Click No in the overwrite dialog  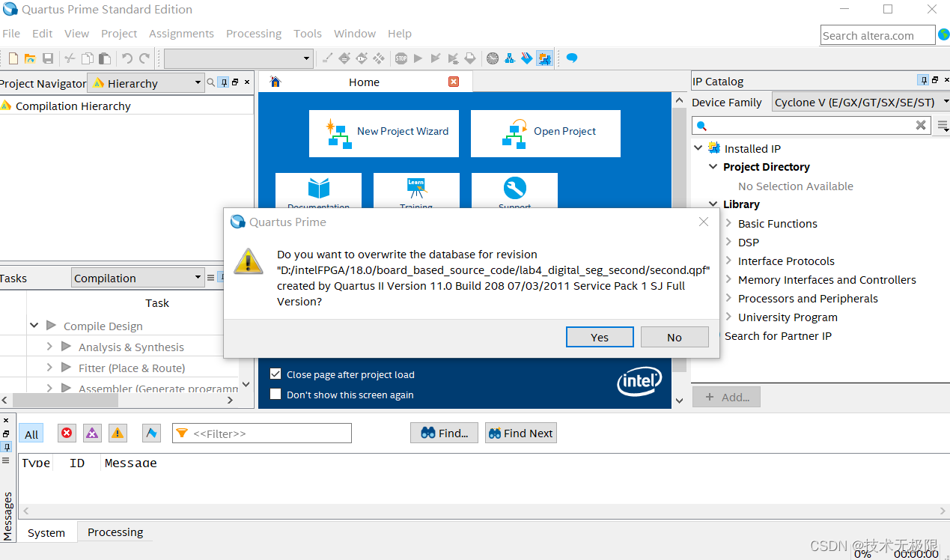(675, 337)
